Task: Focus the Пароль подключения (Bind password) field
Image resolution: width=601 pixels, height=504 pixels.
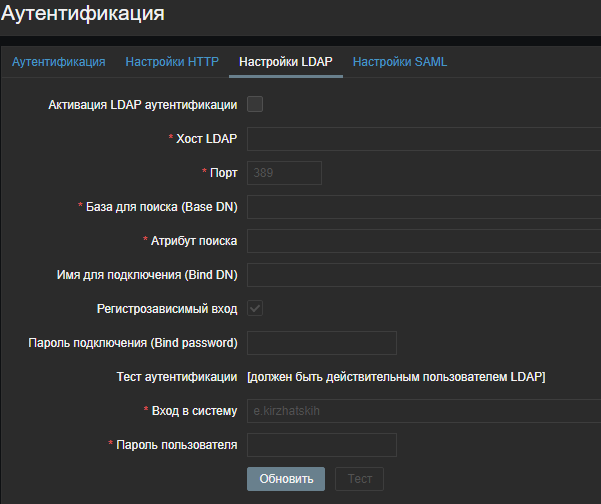Action: [322, 343]
